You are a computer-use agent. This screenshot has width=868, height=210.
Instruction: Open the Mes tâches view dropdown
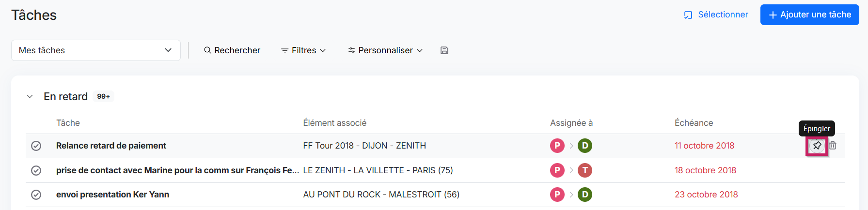96,50
